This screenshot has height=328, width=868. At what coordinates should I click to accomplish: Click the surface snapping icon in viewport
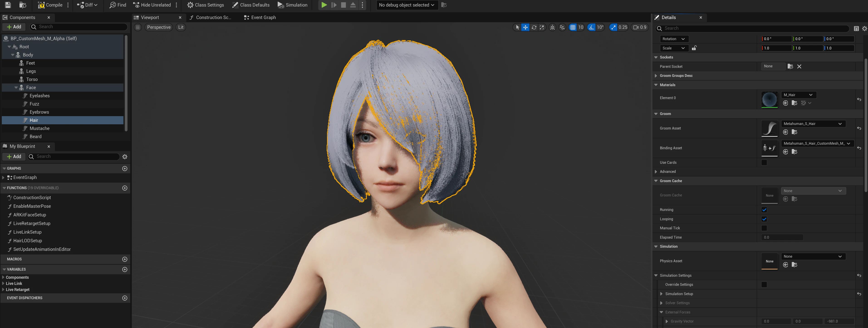pos(562,27)
